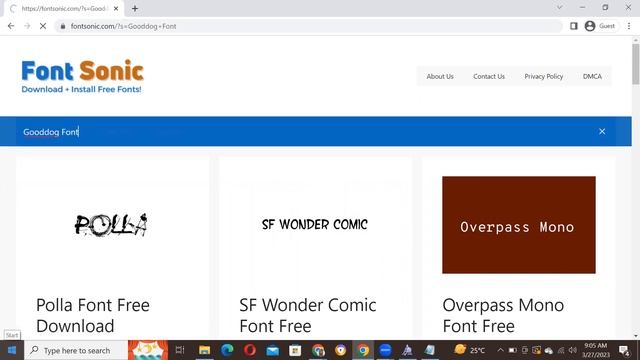Click the padlock site info icon
This screenshot has width=640, height=360.
62,26
